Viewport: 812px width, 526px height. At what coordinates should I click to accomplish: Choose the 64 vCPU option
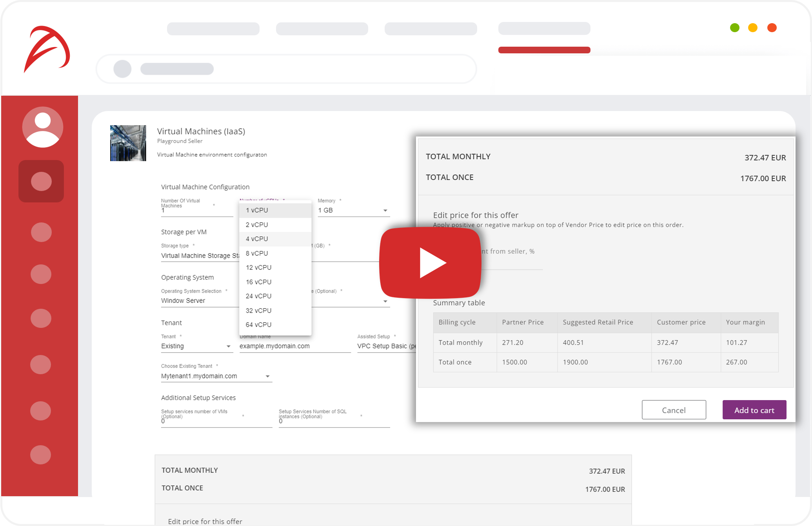tap(275, 325)
